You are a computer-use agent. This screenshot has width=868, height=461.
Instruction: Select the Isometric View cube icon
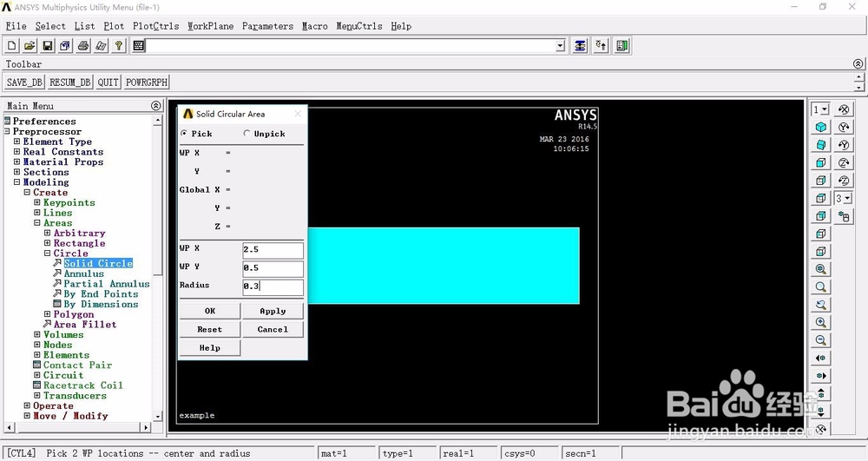820,128
